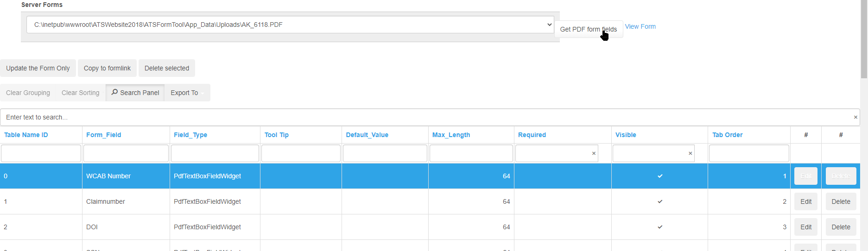Open the View Form link
The height and width of the screenshot is (251, 868).
pos(640,26)
